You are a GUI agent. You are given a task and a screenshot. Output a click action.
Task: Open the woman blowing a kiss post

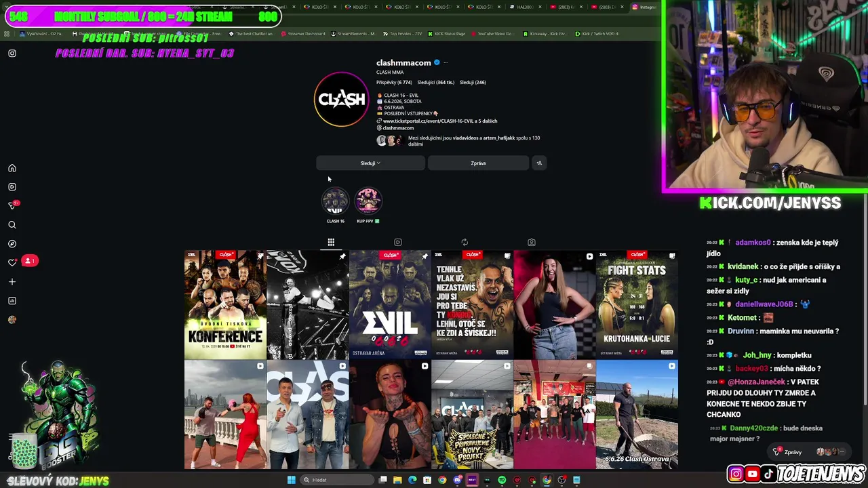tap(390, 415)
